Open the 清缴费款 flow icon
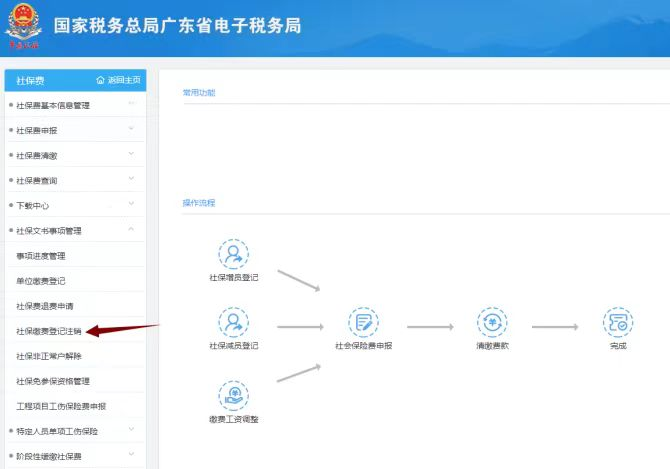 coord(492,322)
